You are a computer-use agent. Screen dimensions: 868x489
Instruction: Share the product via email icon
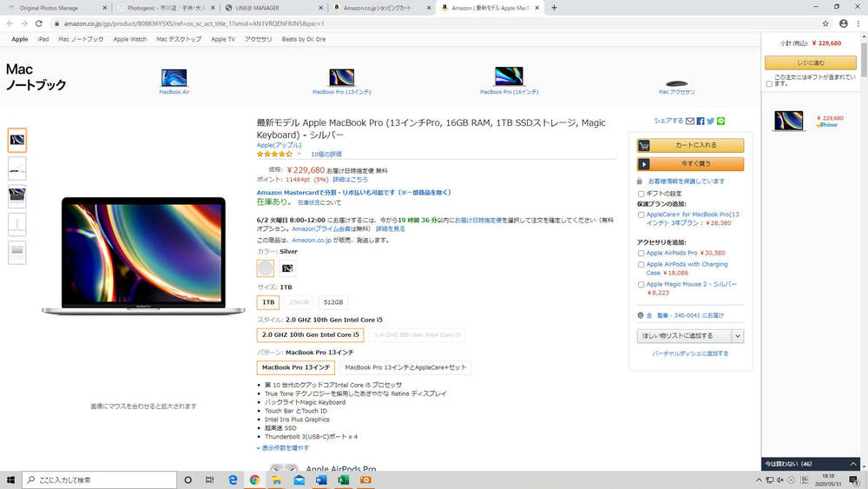click(x=690, y=121)
